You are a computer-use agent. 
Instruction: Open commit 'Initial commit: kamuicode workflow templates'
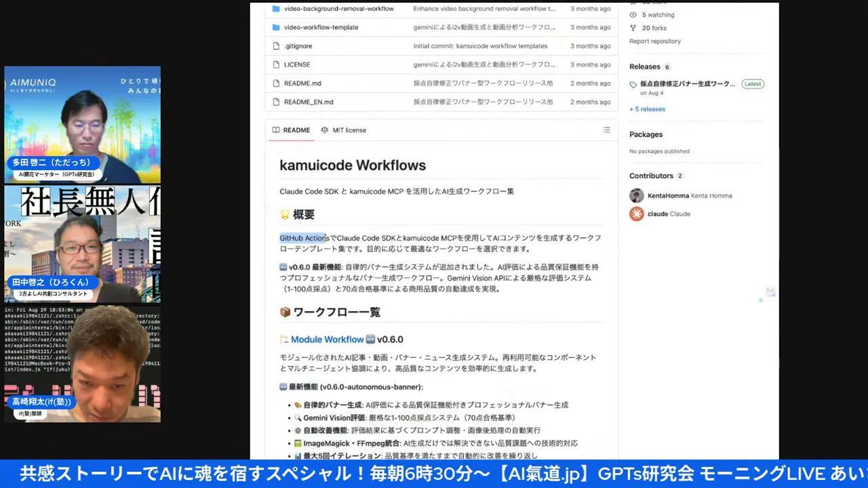pos(480,46)
